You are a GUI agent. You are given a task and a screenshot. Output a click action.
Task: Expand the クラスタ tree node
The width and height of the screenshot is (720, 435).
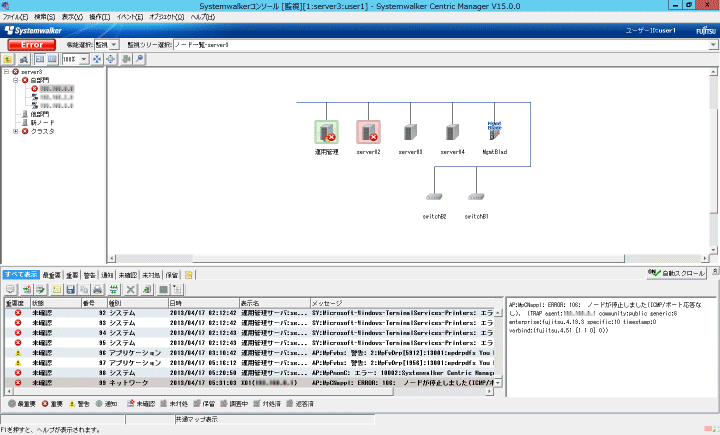coord(16,131)
